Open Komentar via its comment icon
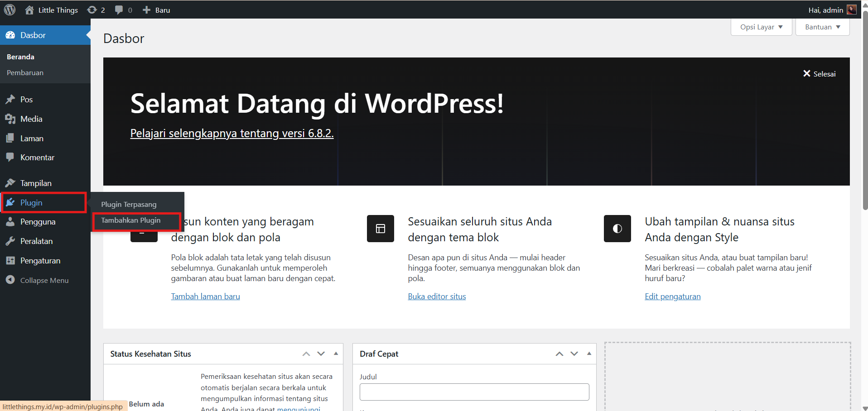This screenshot has height=411, width=868. 10,157
